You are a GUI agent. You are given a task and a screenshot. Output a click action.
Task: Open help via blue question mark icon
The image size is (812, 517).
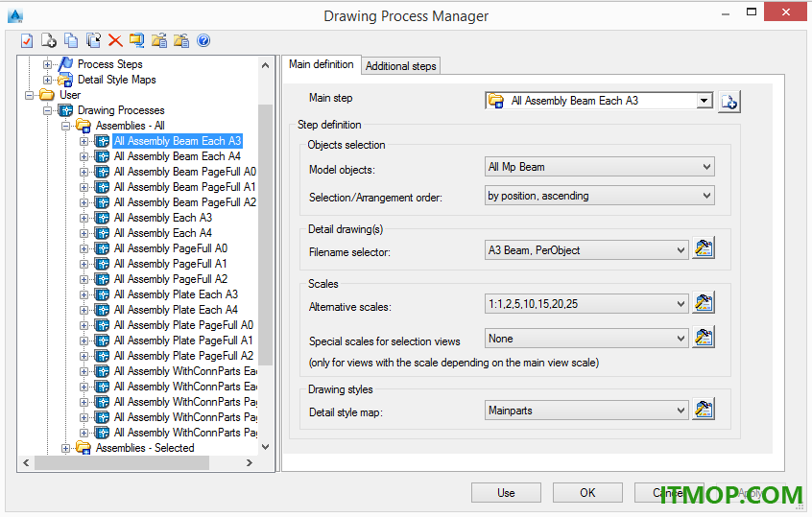point(203,40)
